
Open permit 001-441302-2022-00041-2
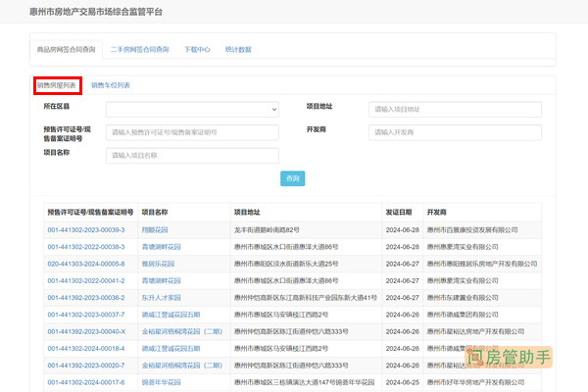click(86, 280)
